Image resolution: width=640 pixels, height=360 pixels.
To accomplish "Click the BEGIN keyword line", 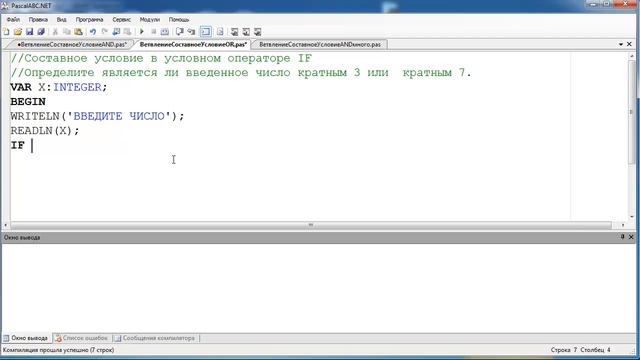I will coord(28,102).
